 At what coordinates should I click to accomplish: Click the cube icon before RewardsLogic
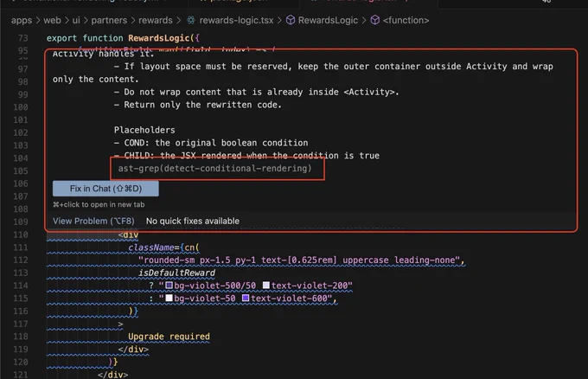291,20
